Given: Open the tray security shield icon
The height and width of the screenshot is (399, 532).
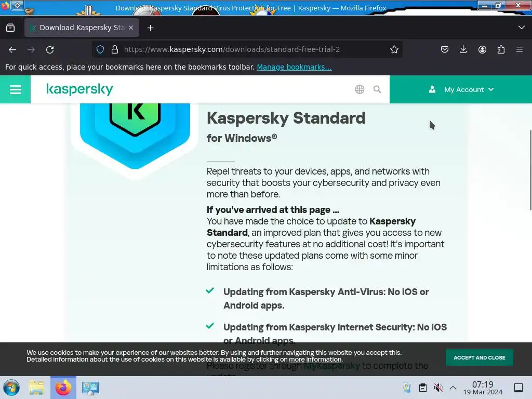Looking at the screenshot, I should click(407, 388).
